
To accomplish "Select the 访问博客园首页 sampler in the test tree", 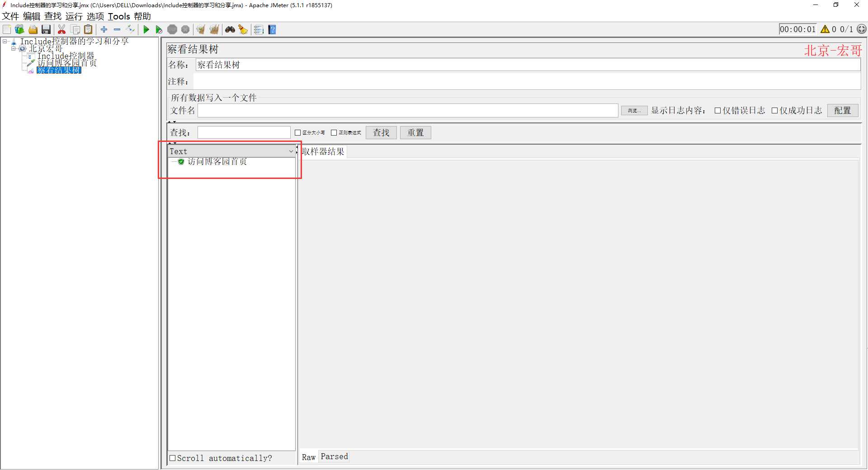I will 67,63.
